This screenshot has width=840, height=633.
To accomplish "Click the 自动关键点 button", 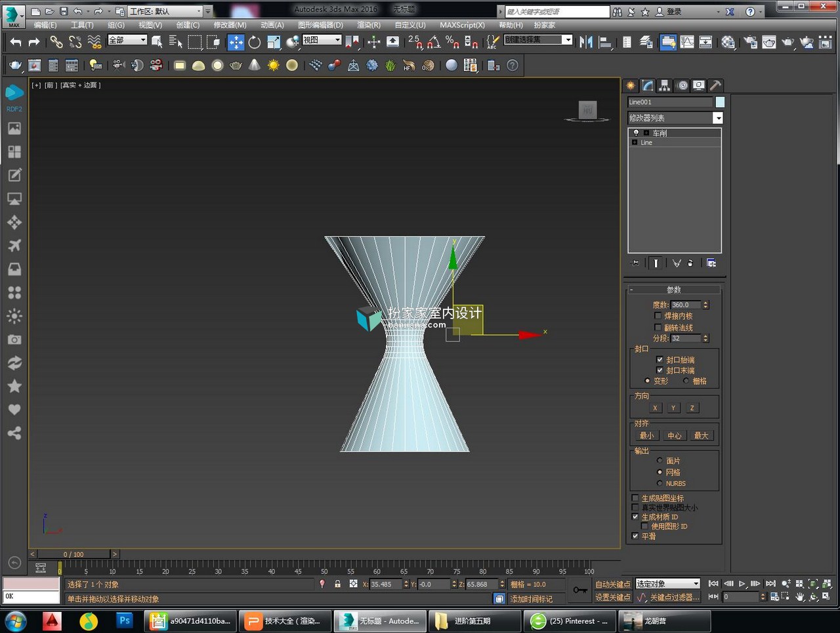I will (613, 584).
